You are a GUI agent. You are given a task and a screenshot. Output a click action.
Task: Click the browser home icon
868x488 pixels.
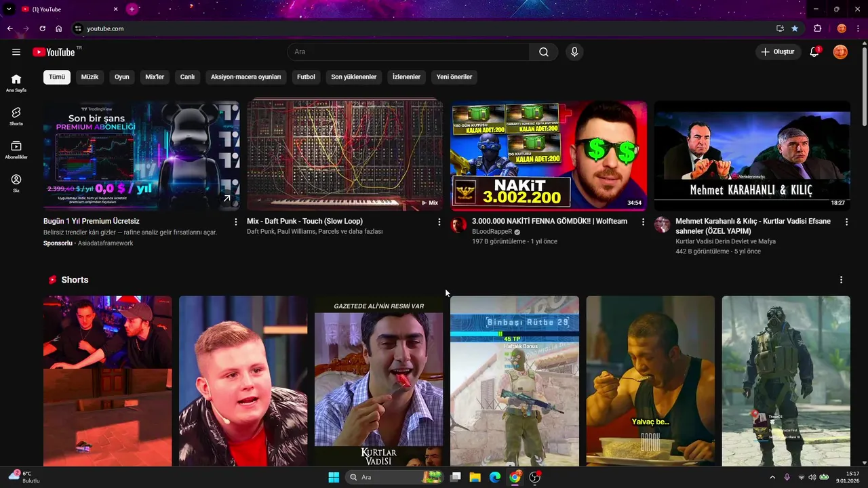point(59,28)
